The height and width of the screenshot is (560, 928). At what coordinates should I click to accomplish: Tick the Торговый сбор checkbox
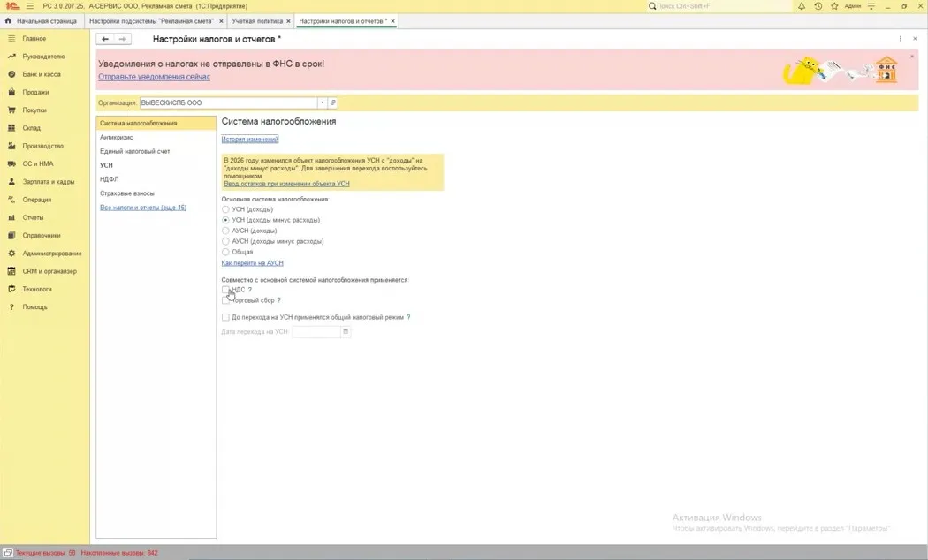click(x=225, y=300)
